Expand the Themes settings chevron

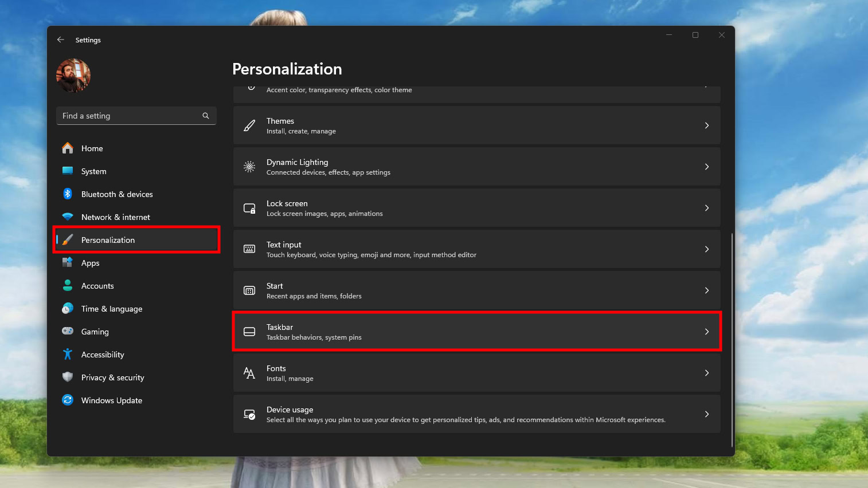tap(707, 125)
